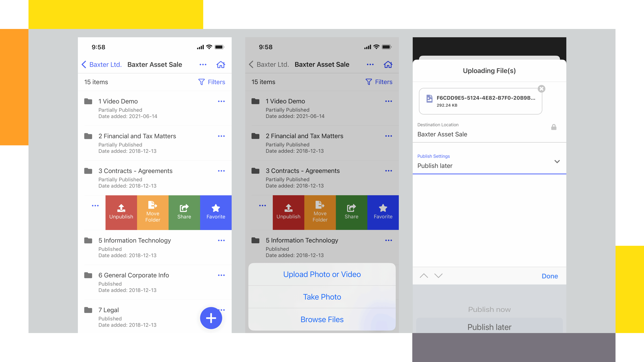Select Browse Files upload option

click(x=322, y=319)
